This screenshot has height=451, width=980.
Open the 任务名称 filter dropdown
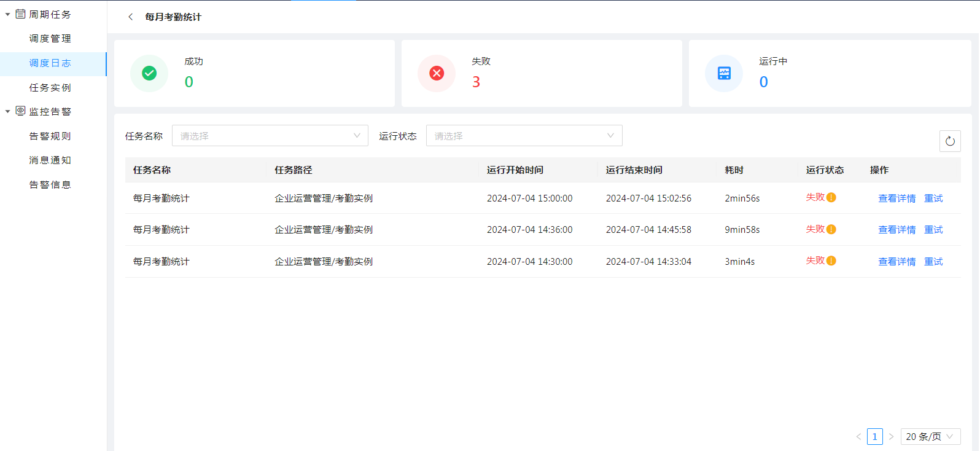270,136
